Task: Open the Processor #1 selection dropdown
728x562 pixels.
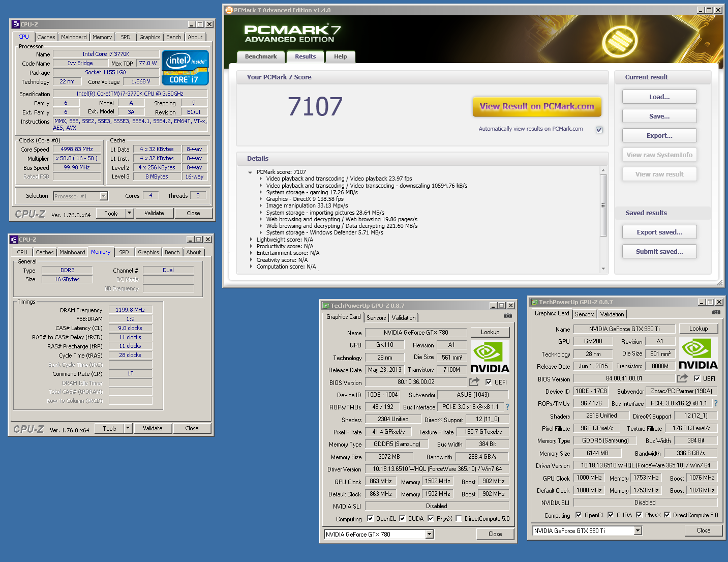Action: pos(104,196)
